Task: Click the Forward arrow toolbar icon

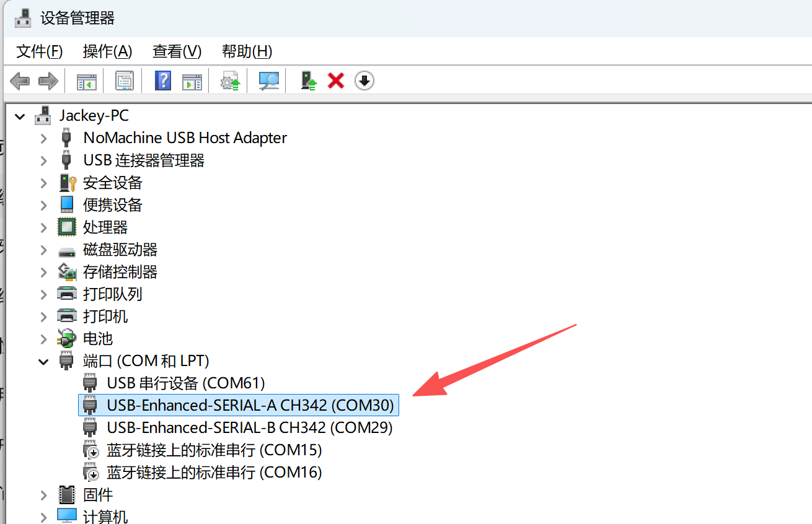Action: point(48,81)
